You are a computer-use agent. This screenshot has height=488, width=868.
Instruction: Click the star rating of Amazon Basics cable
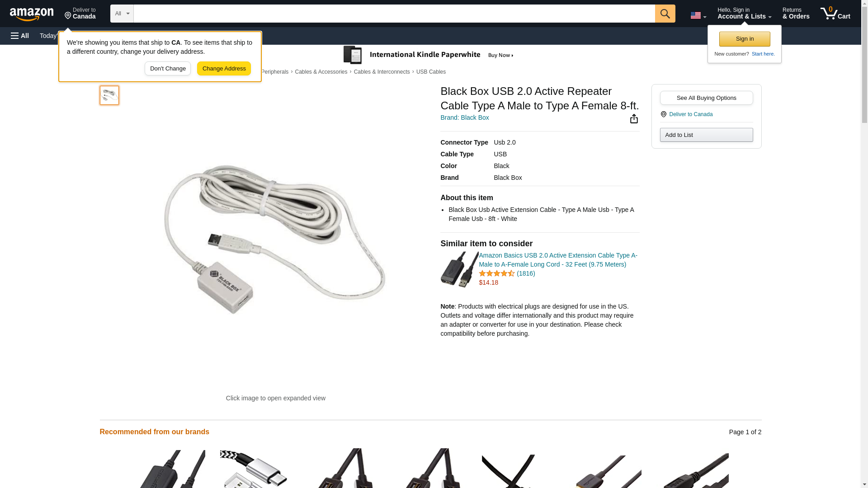[496, 273]
